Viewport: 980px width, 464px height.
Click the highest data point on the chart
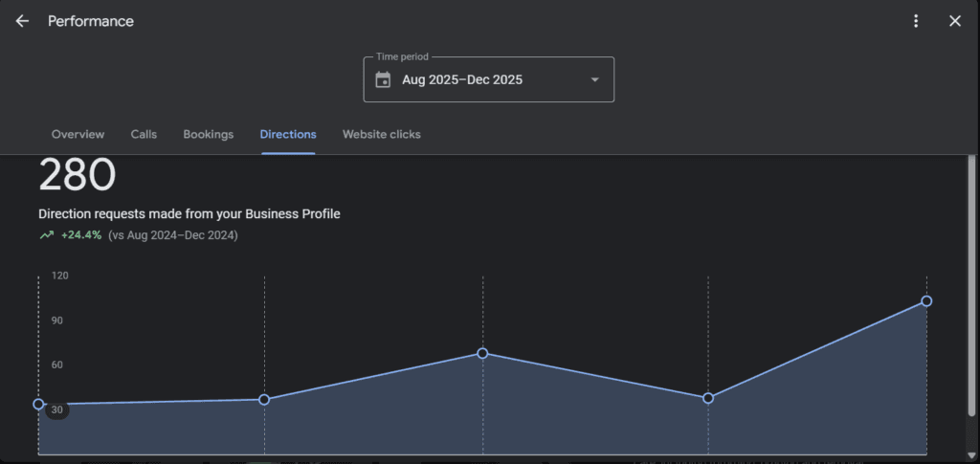(926, 301)
